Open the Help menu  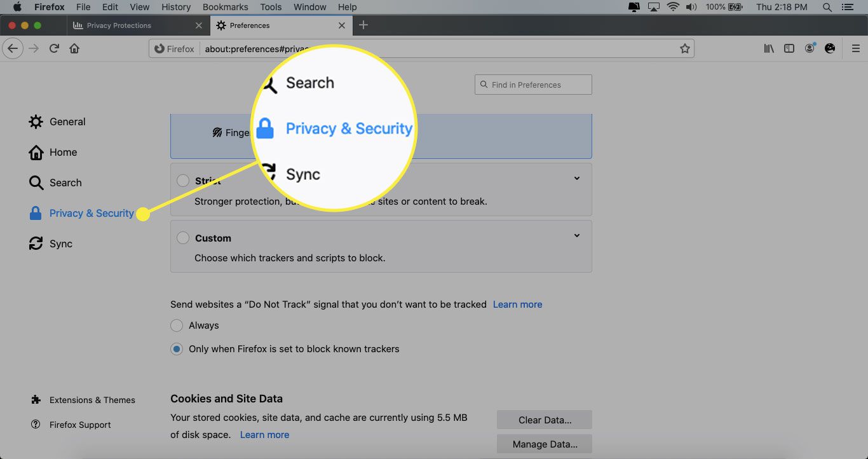tap(347, 7)
